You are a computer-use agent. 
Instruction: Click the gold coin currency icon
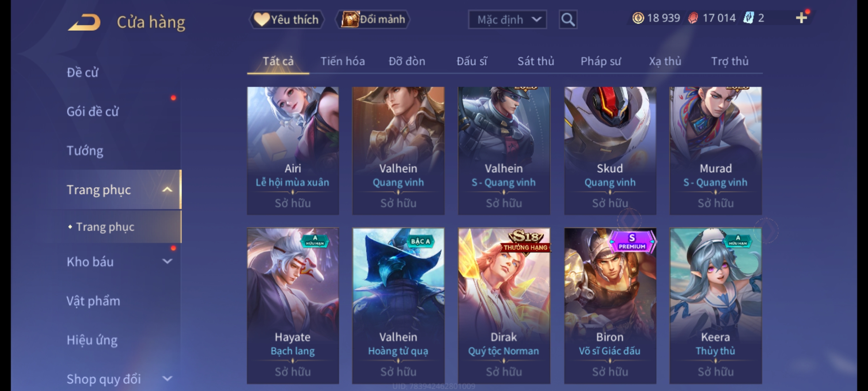(x=638, y=18)
